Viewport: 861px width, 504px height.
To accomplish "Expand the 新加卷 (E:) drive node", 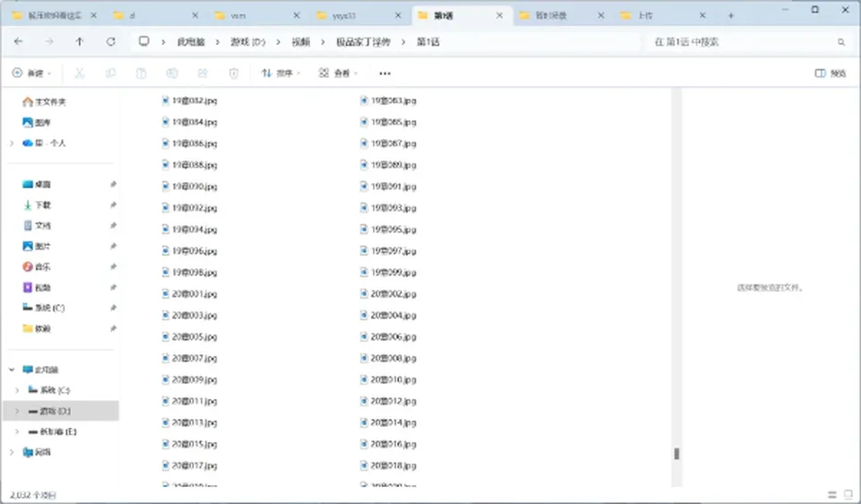I will coord(17,431).
